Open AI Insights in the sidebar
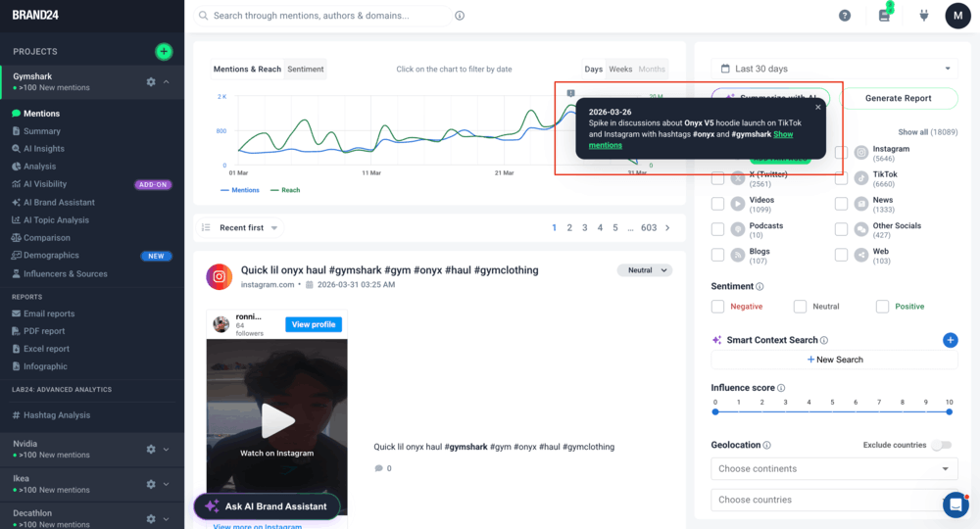This screenshot has width=980, height=529. pyautogui.click(x=44, y=149)
